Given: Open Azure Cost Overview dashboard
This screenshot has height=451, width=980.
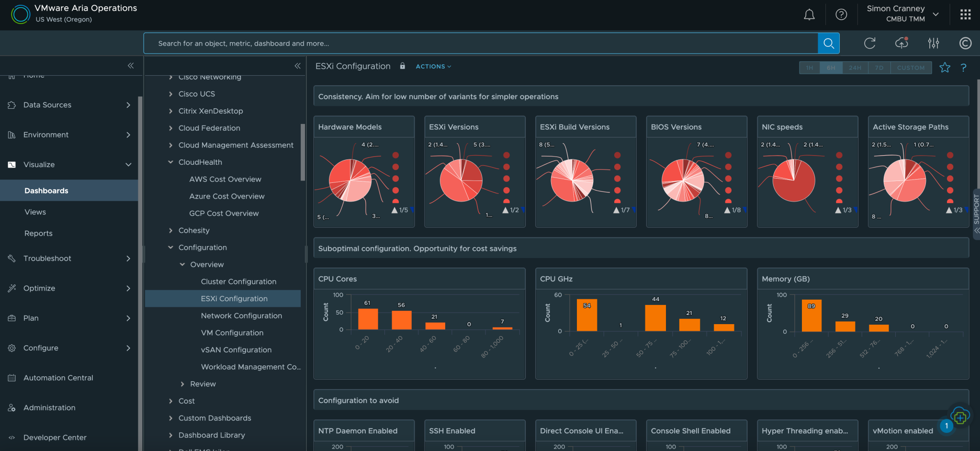Looking at the screenshot, I should point(226,196).
